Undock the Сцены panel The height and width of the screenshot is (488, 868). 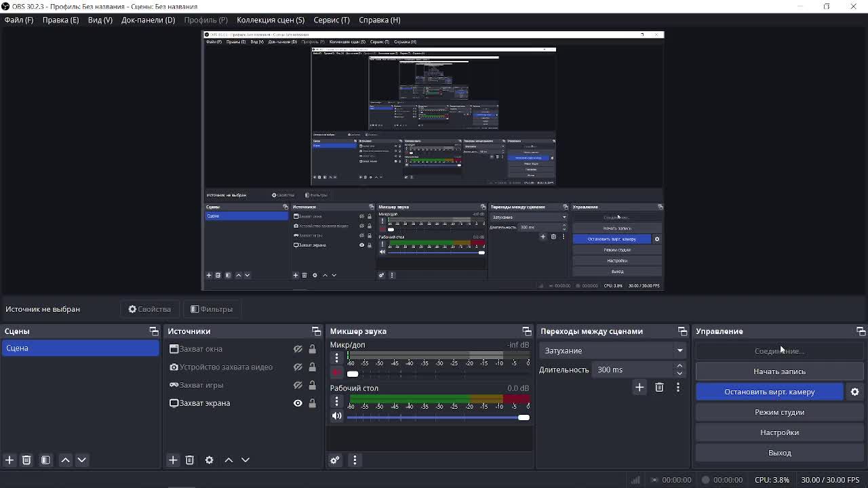pyautogui.click(x=154, y=331)
